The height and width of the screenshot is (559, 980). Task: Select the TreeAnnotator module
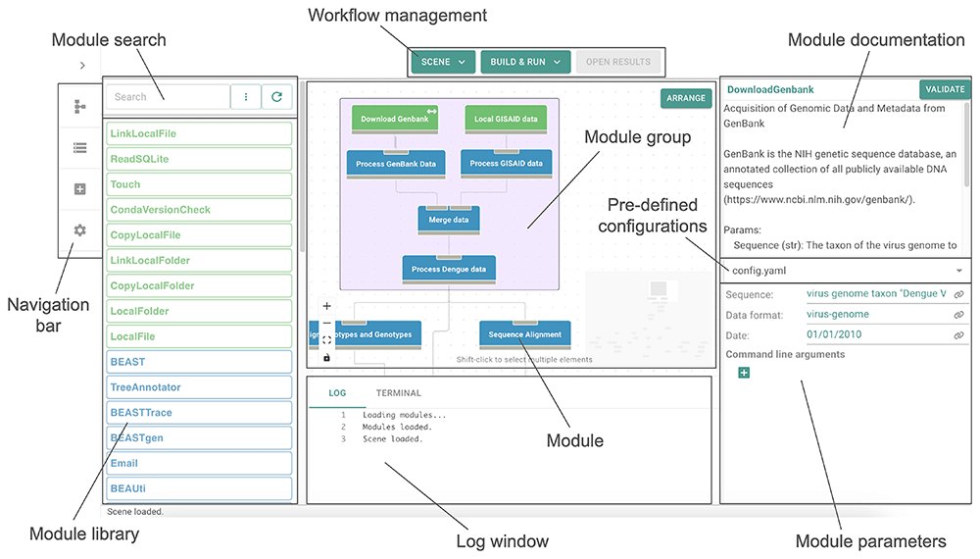point(199,387)
